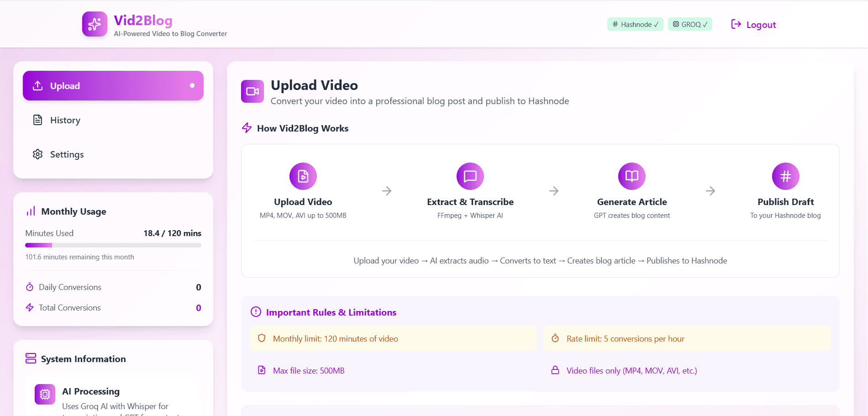Click the 'Important Rules & Limitations' heading
This screenshot has height=416, width=868.
pyautogui.click(x=331, y=312)
